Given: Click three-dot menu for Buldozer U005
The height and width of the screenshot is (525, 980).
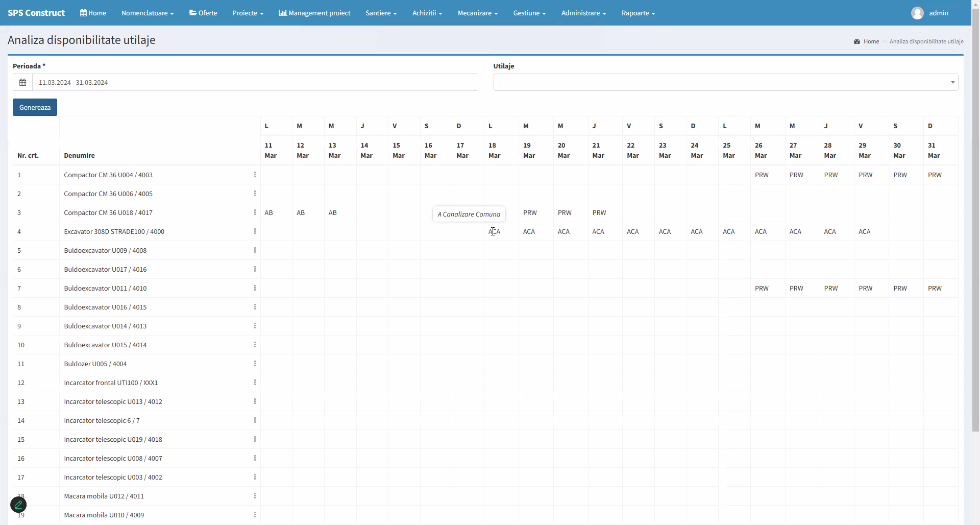Looking at the screenshot, I should tap(255, 364).
